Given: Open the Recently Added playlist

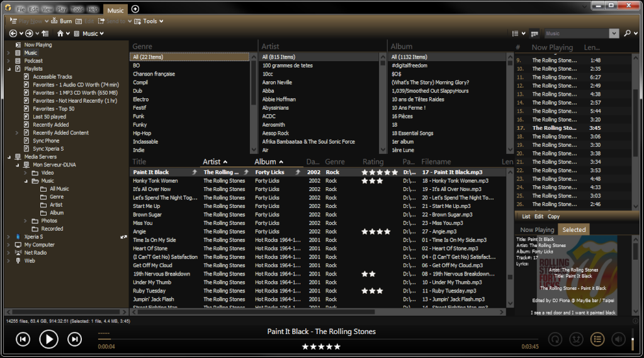Looking at the screenshot, I should click(x=51, y=125).
